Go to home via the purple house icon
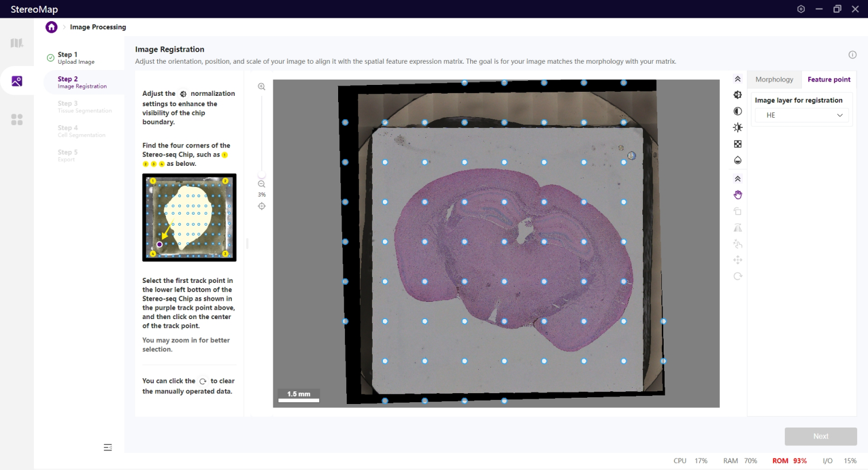The image size is (868, 470). click(52, 27)
